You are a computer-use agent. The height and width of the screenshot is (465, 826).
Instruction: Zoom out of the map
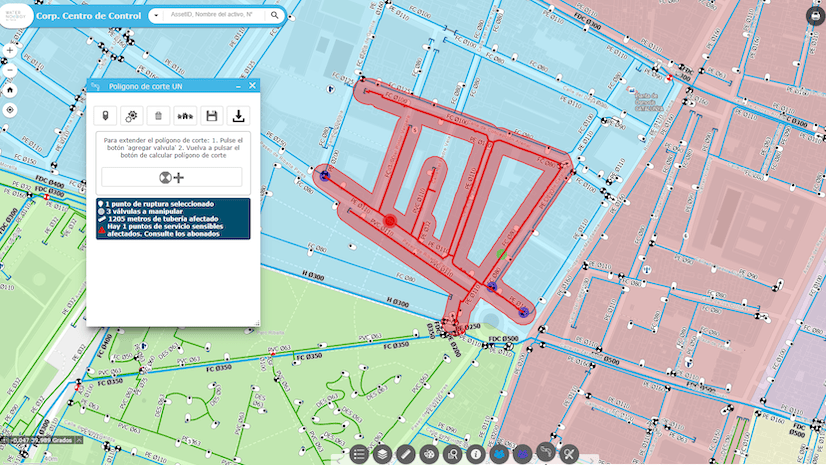(x=9, y=70)
